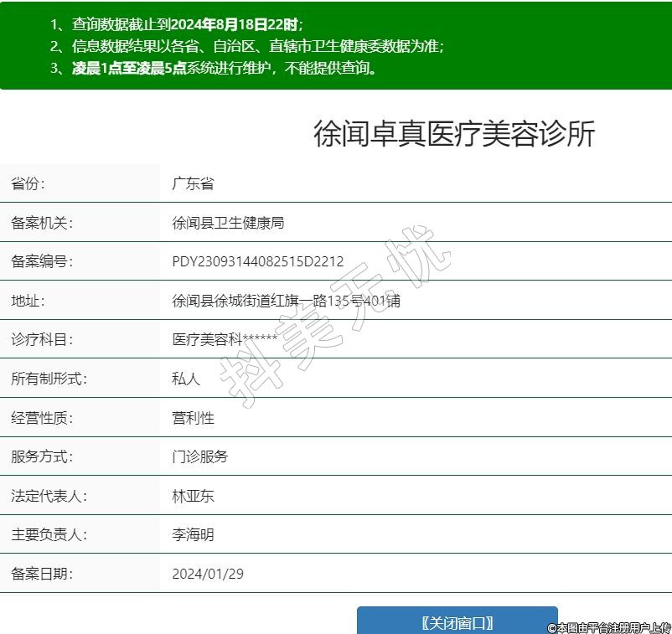The image size is (672, 634).
Task: Select the 医疗美容科****** department value
Action: click(x=224, y=339)
